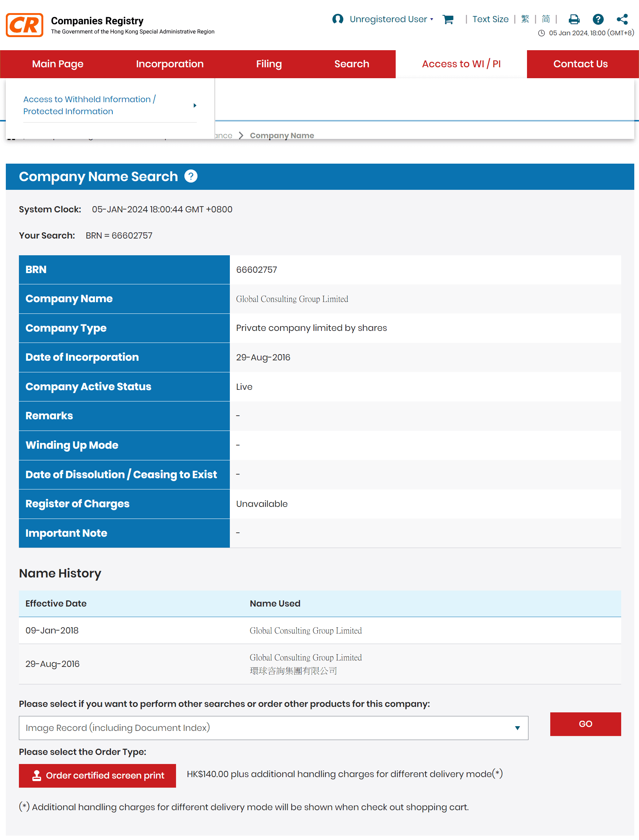Click the Your Search BRN = 66602757 text

(119, 235)
